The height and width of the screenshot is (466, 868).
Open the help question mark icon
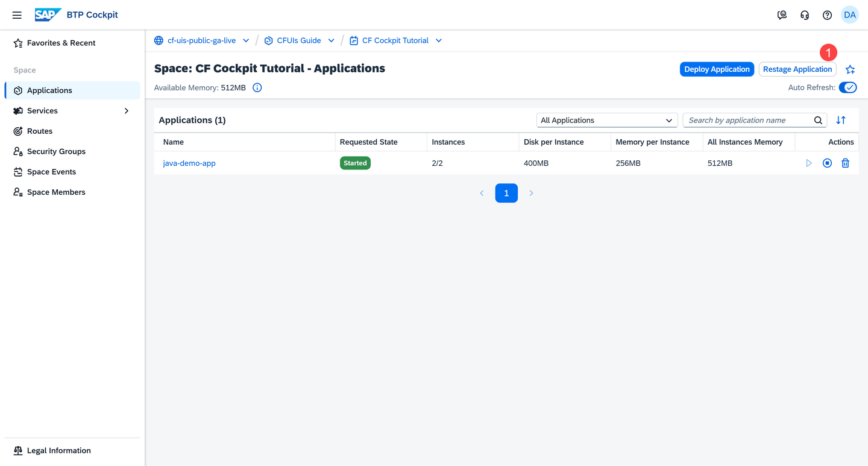point(827,15)
